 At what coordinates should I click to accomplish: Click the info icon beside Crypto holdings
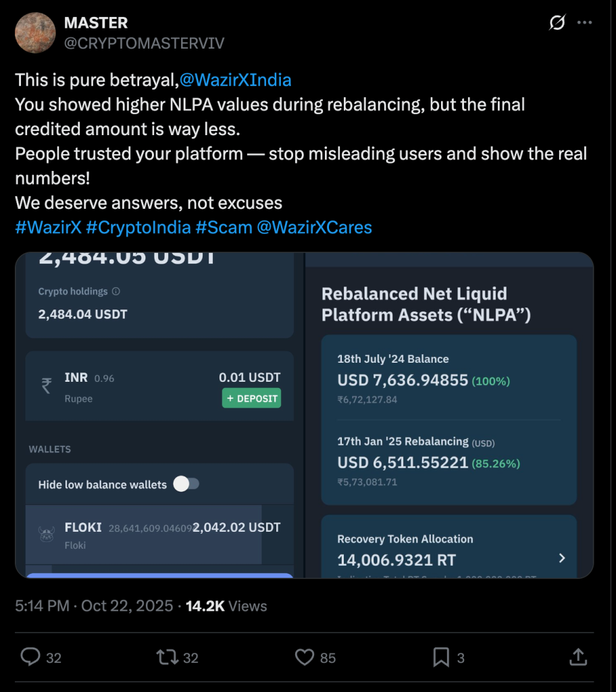pos(115,292)
